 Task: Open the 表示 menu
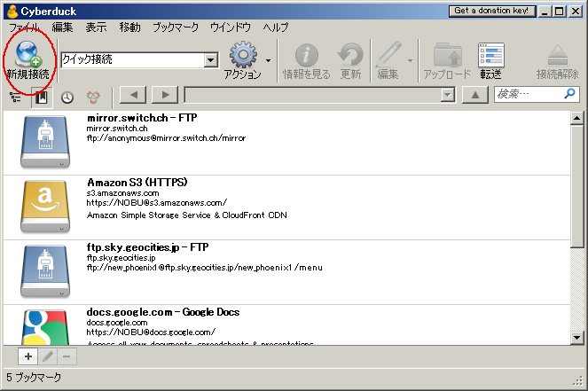point(96,27)
